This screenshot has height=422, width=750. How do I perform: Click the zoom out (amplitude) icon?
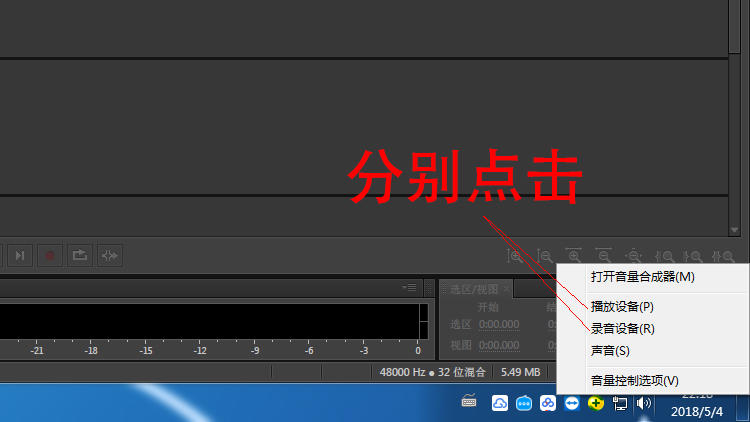[x=545, y=257]
